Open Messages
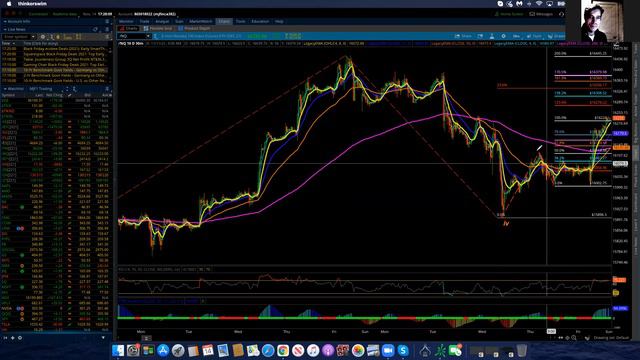The height and width of the screenshot is (360, 640). pyautogui.click(x=541, y=14)
